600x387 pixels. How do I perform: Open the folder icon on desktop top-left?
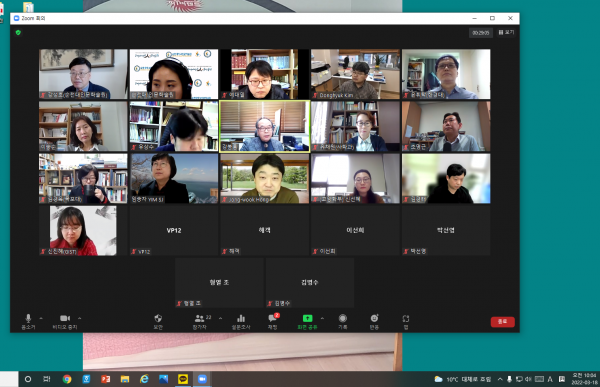click(28, 7)
